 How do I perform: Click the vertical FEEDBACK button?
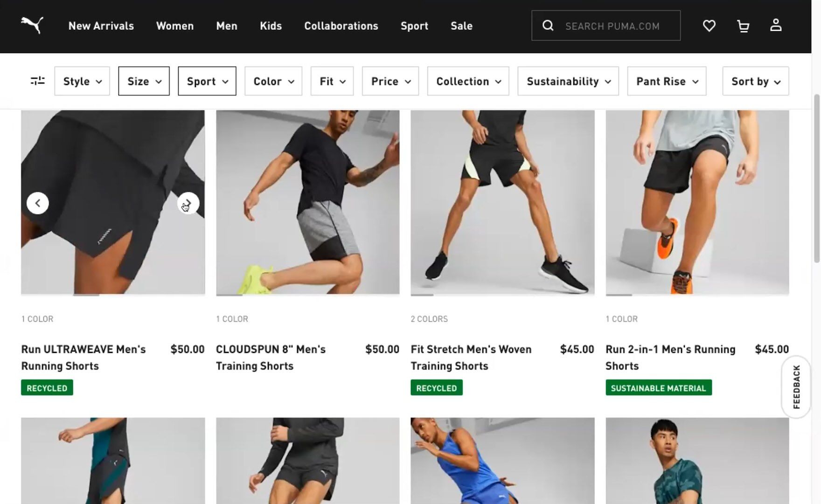(x=796, y=387)
